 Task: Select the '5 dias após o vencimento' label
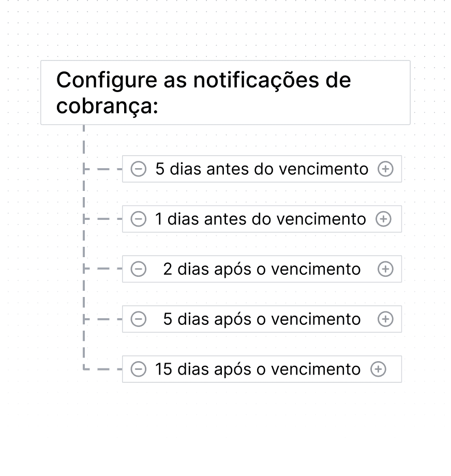[x=262, y=319]
